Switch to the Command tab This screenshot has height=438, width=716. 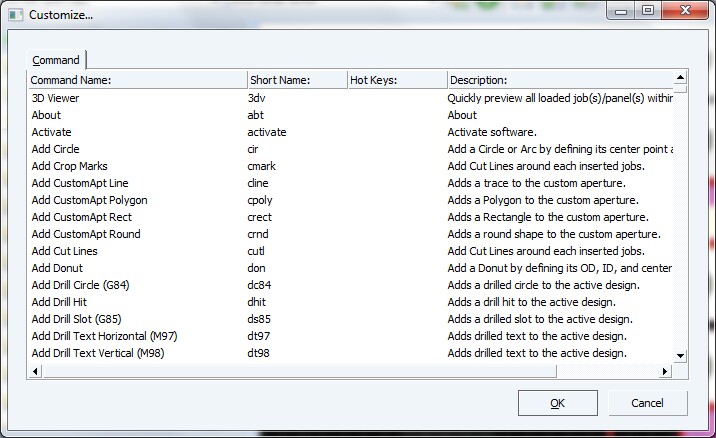pyautogui.click(x=56, y=60)
